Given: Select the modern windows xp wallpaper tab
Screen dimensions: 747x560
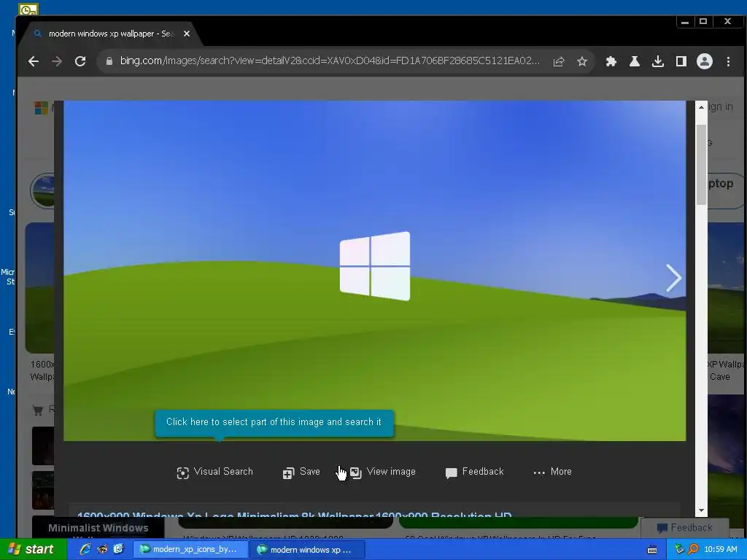Looking at the screenshot, I should coord(111,34).
